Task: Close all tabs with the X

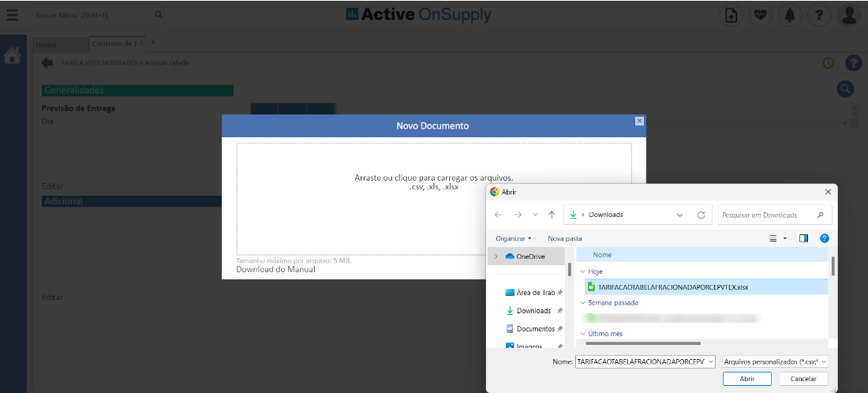Action: tap(153, 42)
